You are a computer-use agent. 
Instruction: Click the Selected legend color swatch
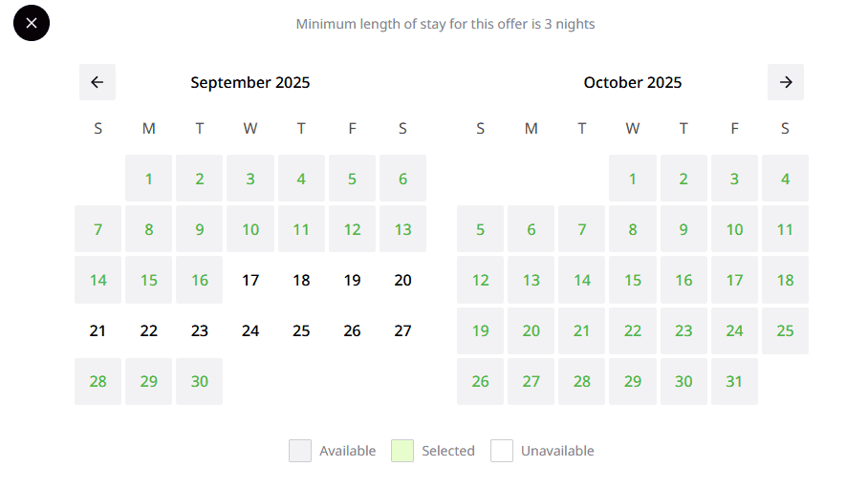tap(402, 451)
